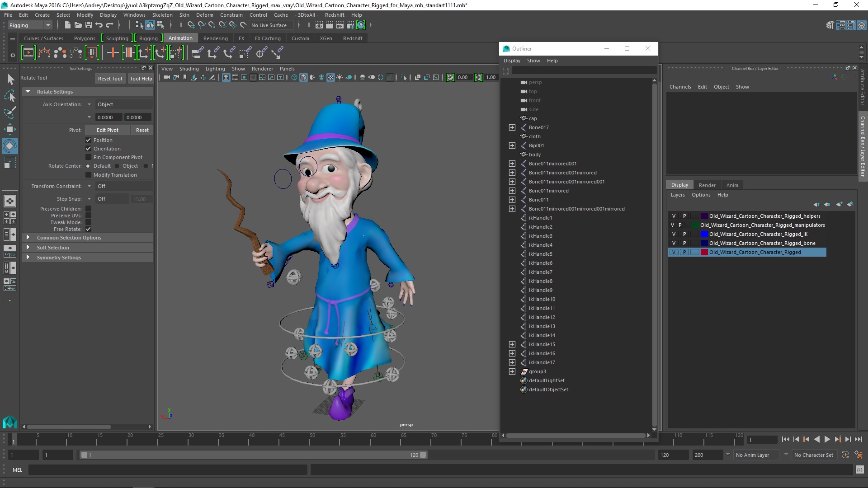
Task: Expand group3 in the Outliner
Action: [512, 371]
